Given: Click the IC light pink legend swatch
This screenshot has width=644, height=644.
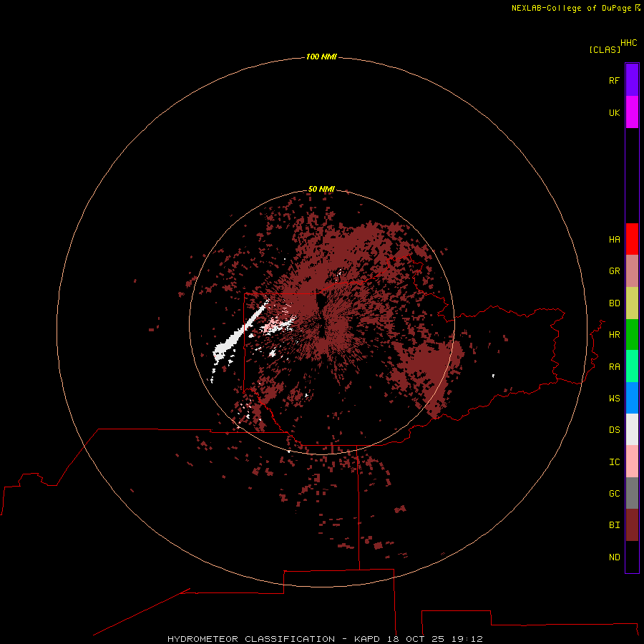Looking at the screenshot, I should coord(632,462).
